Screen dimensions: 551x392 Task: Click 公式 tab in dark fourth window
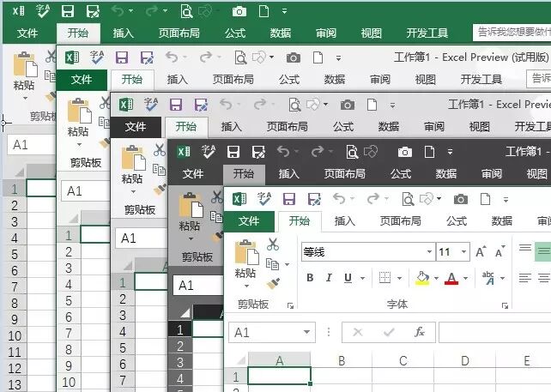[x=401, y=174]
